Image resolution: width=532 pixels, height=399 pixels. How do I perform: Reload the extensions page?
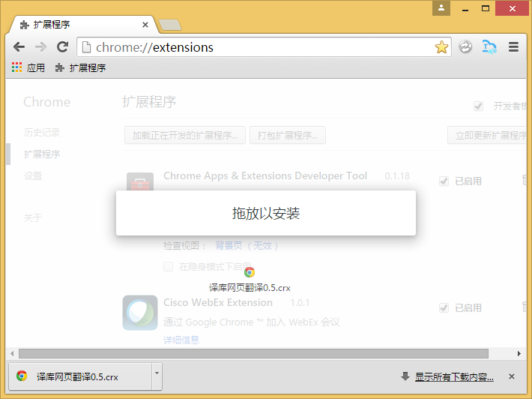62,46
